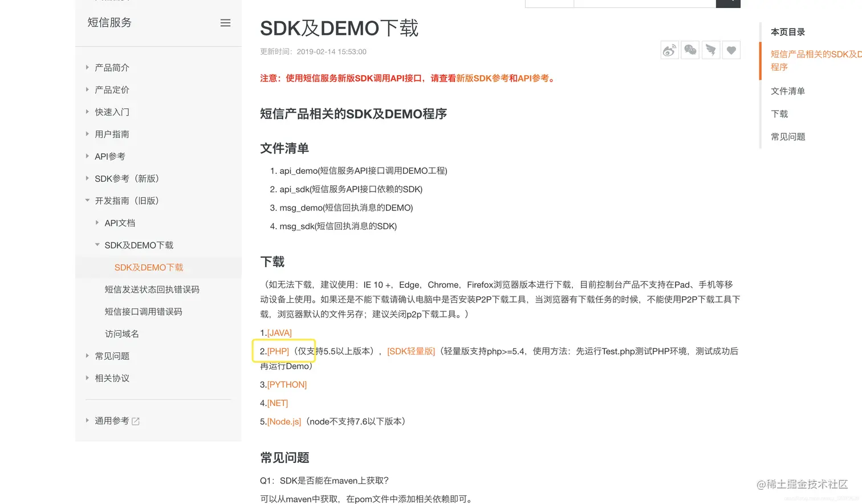Open the SDK轻量版 download link
The image size is (862, 504).
411,351
